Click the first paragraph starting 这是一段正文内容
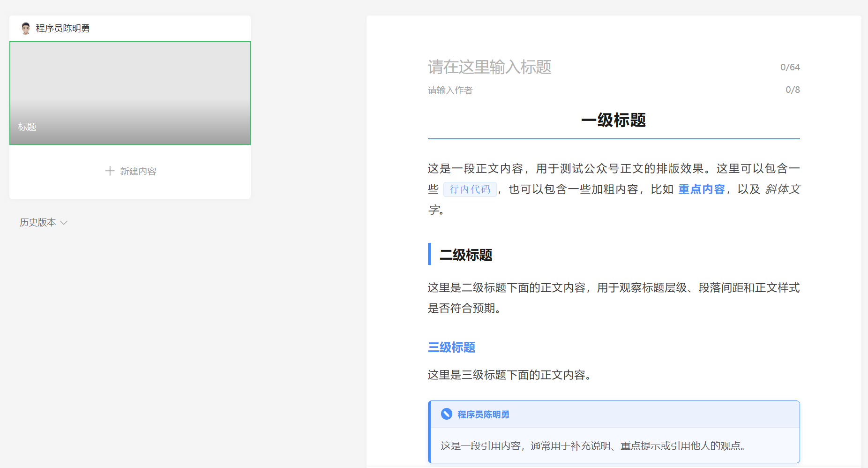 pyautogui.click(x=614, y=189)
